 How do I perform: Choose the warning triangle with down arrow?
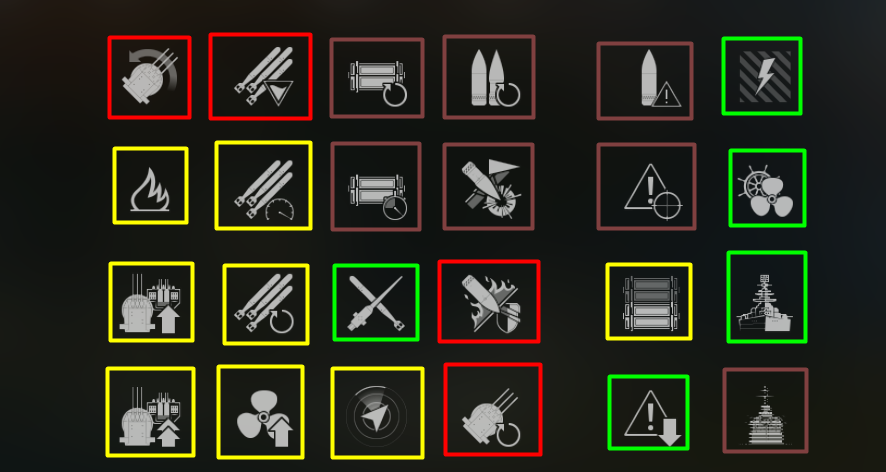(x=649, y=413)
